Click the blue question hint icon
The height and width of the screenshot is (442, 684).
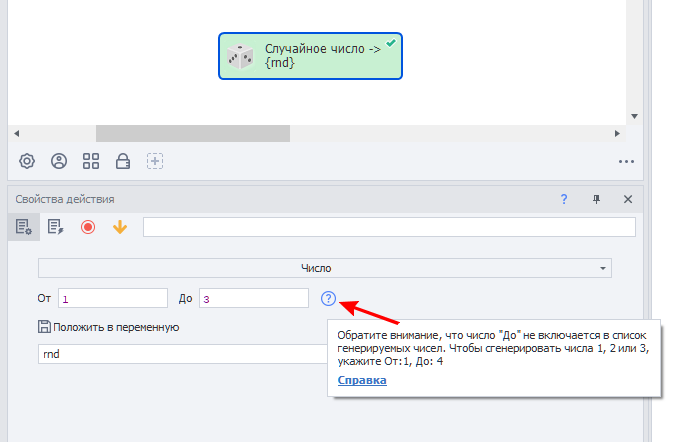[328, 298]
